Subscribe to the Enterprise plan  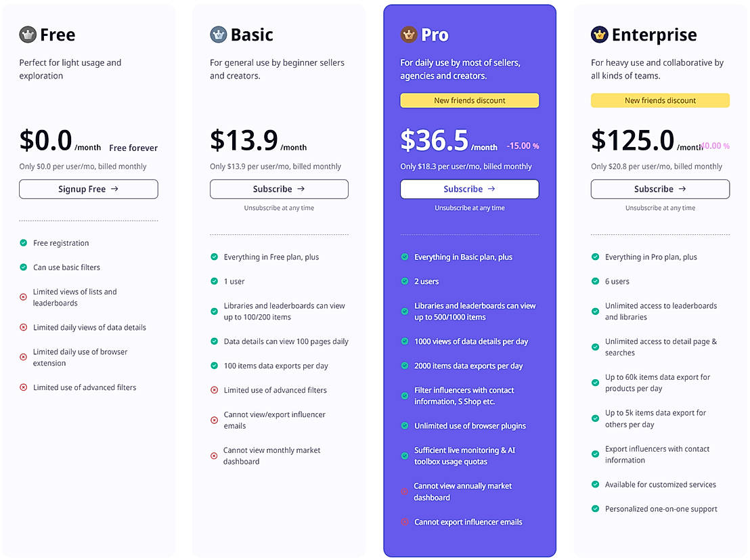coord(660,189)
